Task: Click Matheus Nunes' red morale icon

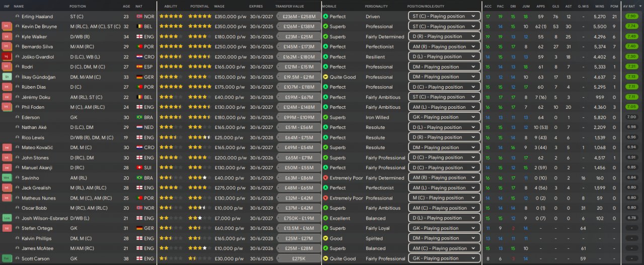Action: pyautogui.click(x=326, y=197)
